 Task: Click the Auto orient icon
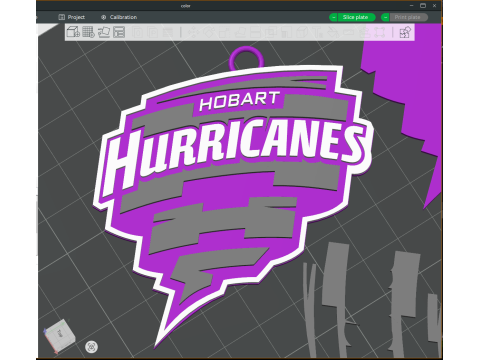coord(104,32)
